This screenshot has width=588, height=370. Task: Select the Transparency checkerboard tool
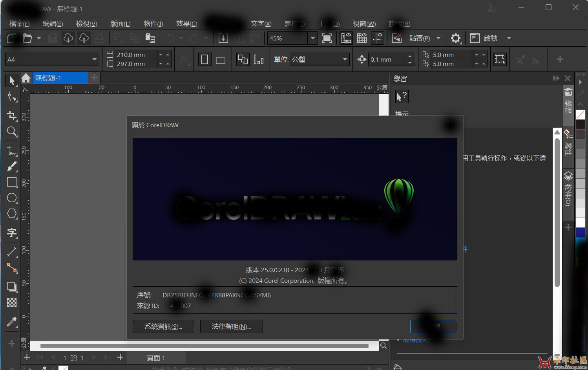[12, 302]
